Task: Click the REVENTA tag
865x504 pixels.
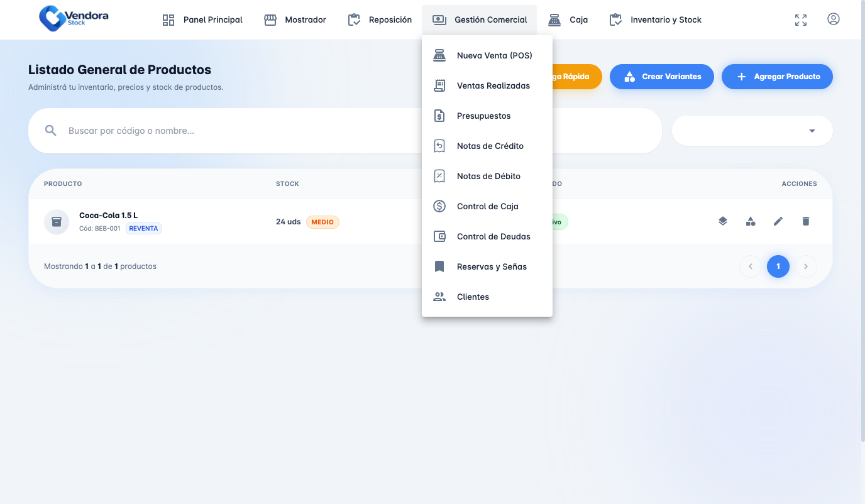Action: coord(143,228)
